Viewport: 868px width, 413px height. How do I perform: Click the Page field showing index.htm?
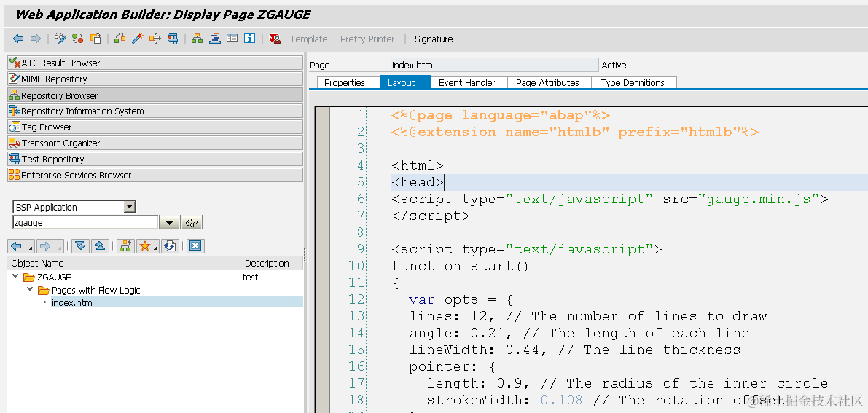[494, 65]
